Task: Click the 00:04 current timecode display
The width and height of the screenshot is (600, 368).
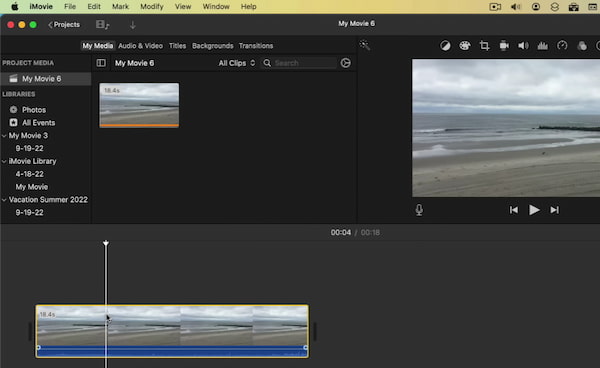Action: 341,233
